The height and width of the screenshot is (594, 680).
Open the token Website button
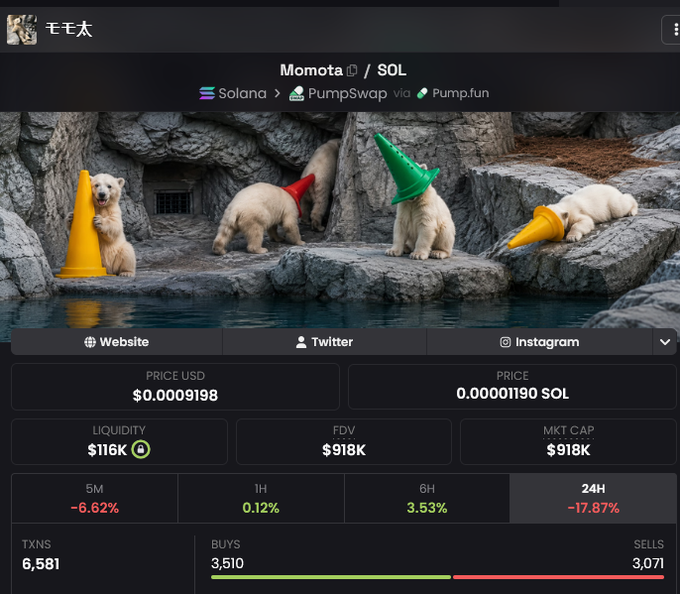117,342
